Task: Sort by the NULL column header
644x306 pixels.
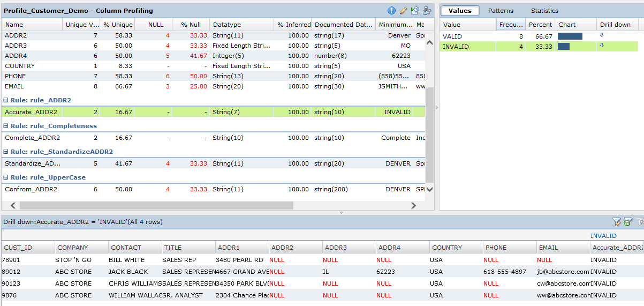Action: click(153, 25)
